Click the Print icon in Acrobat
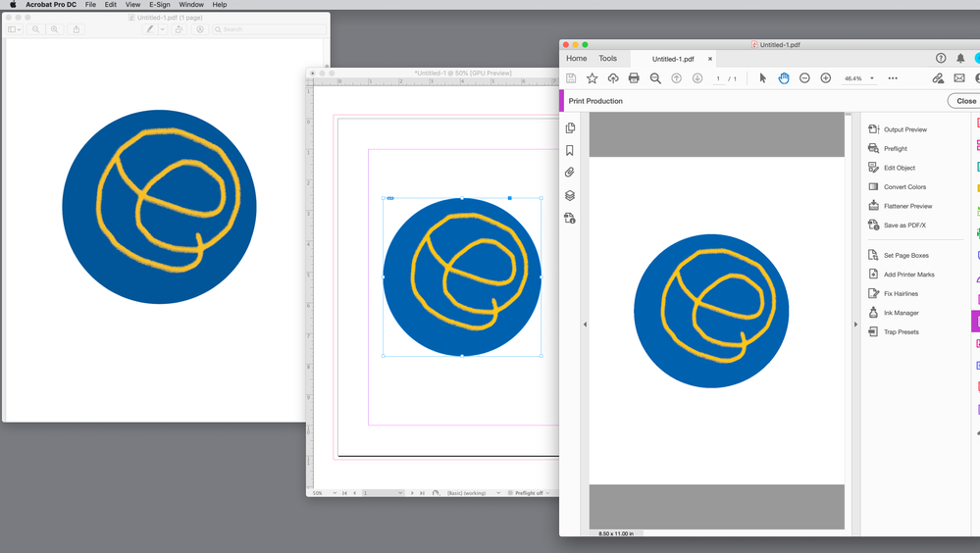The height and width of the screenshot is (553, 980). [634, 78]
